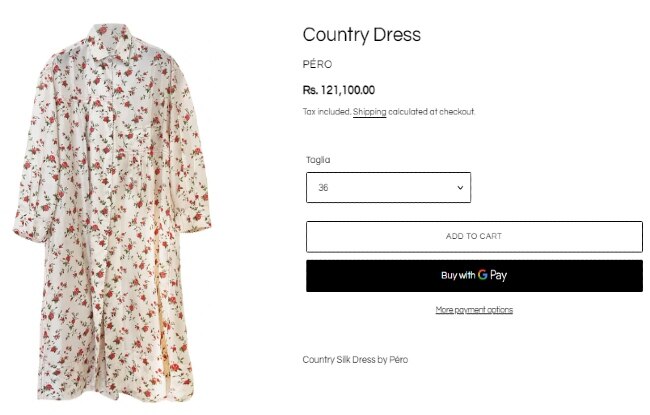Screen dimensions: 650x415
Task: Click the 'calculated at checkout' text
Action: pos(431,112)
